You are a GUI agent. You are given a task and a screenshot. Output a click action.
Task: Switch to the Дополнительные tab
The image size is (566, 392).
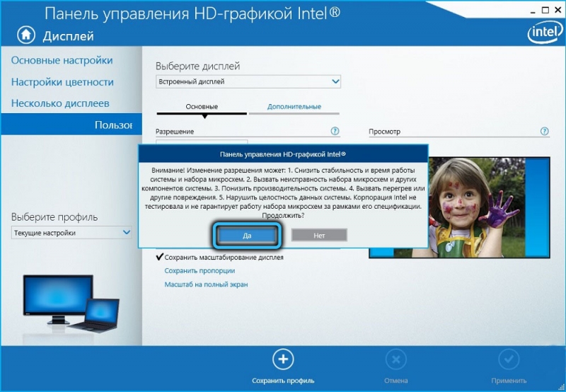(x=294, y=107)
